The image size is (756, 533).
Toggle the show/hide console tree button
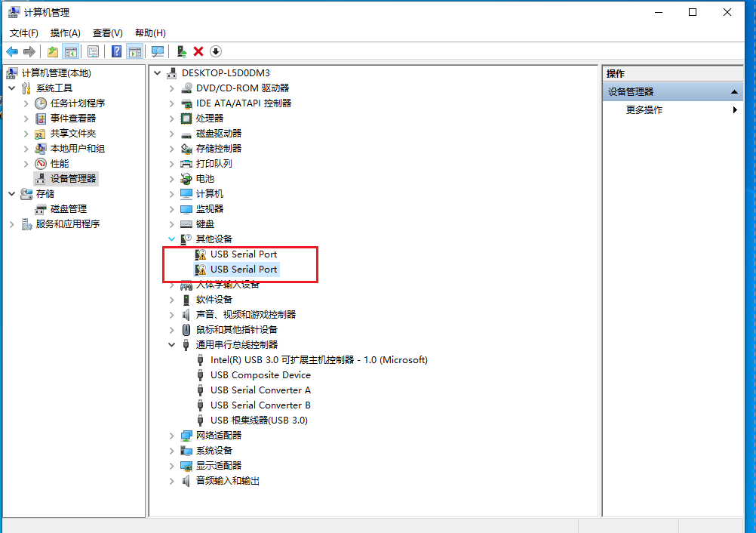click(71, 51)
